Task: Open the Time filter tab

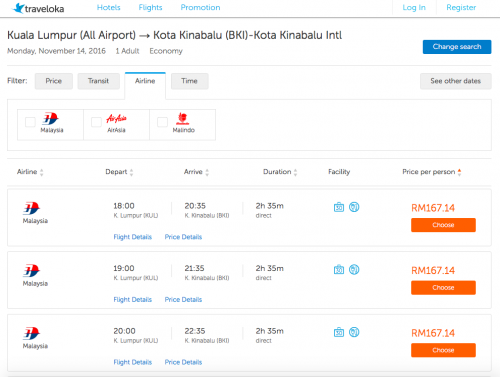Action: coord(189,81)
